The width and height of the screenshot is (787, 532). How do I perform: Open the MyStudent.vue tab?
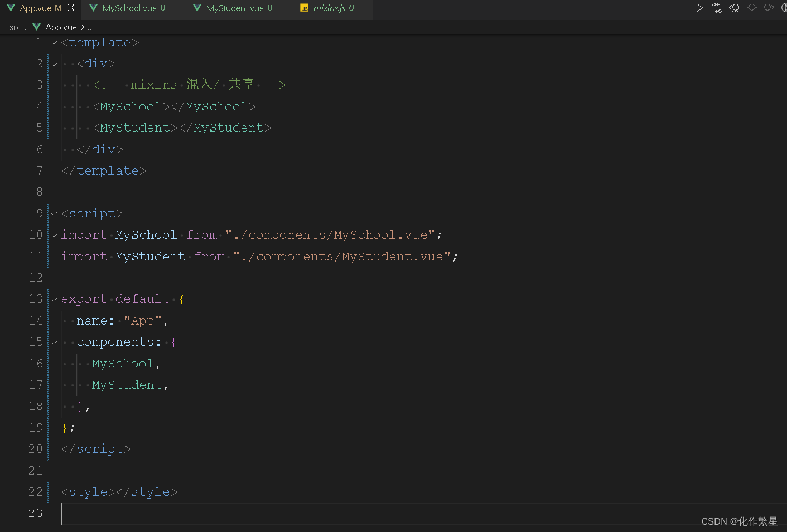point(238,8)
